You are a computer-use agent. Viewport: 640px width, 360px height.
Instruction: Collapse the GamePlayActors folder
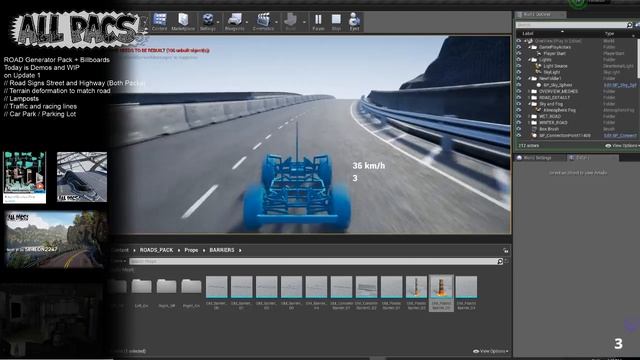pyautogui.click(x=529, y=47)
